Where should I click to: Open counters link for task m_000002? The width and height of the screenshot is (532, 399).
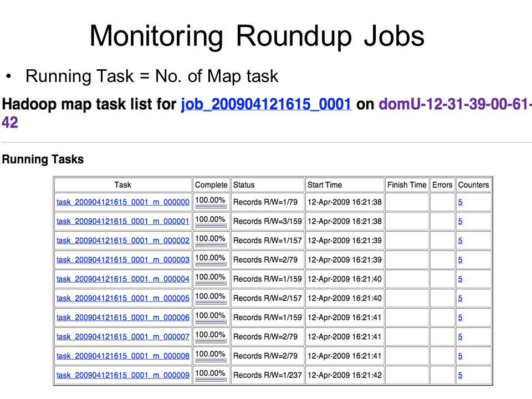pyautogui.click(x=460, y=241)
